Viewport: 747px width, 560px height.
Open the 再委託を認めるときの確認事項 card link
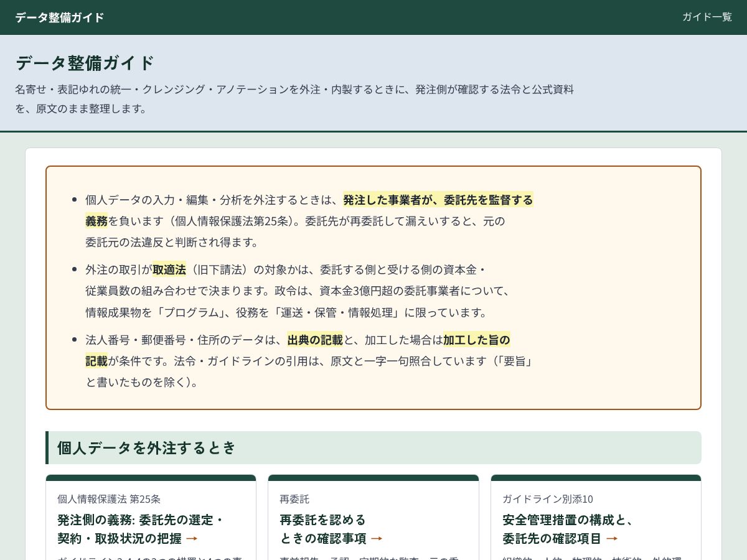[331, 529]
